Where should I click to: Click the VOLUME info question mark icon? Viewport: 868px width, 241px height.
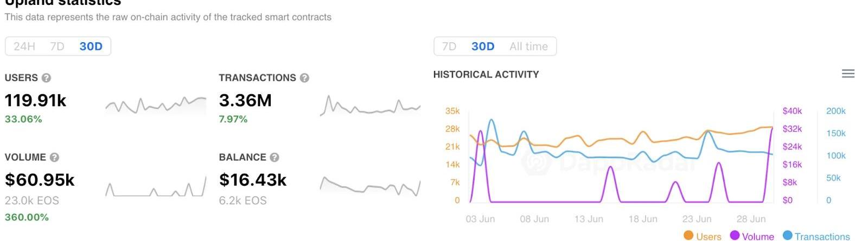pyautogui.click(x=54, y=158)
